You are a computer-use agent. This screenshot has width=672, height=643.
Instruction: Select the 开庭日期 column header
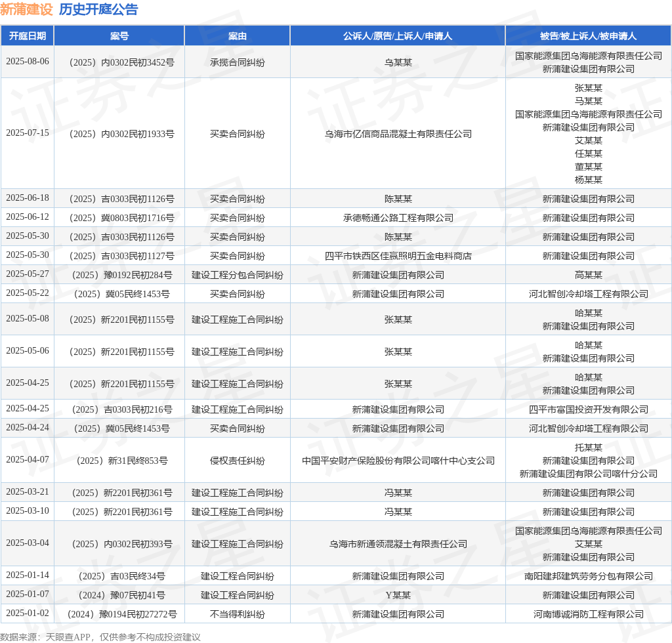pos(28,36)
